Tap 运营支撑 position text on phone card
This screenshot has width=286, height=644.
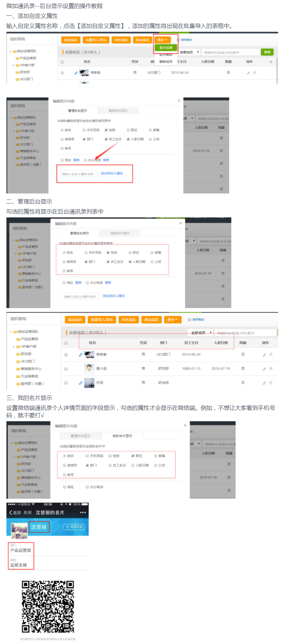coord(19,565)
